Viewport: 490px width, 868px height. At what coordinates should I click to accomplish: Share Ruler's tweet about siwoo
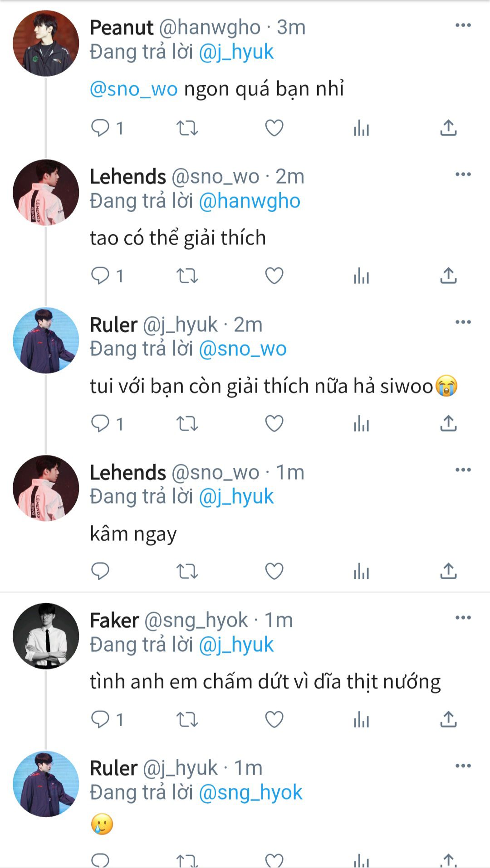point(448,424)
